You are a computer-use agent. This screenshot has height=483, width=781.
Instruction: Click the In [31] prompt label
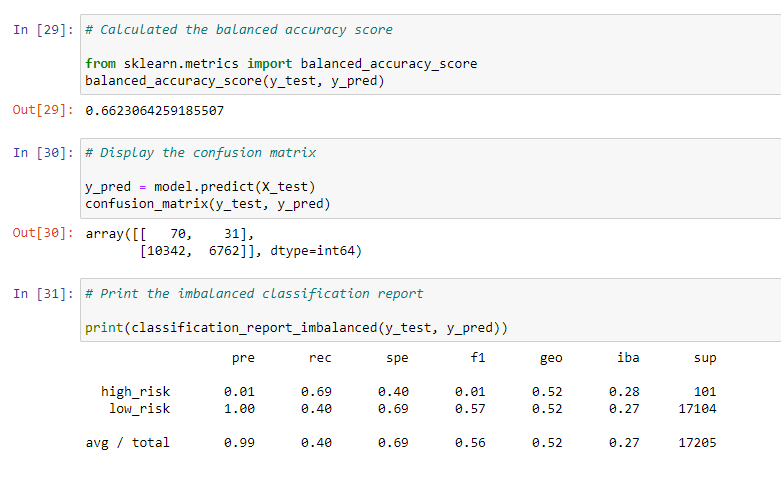point(43,294)
